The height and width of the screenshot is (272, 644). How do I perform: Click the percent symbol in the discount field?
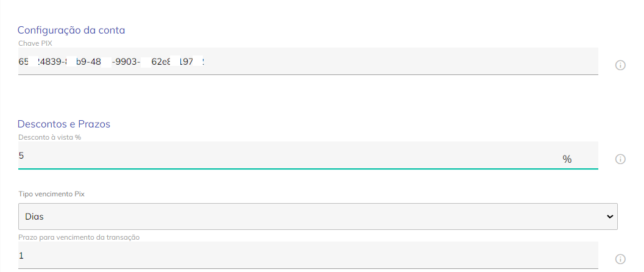(567, 159)
